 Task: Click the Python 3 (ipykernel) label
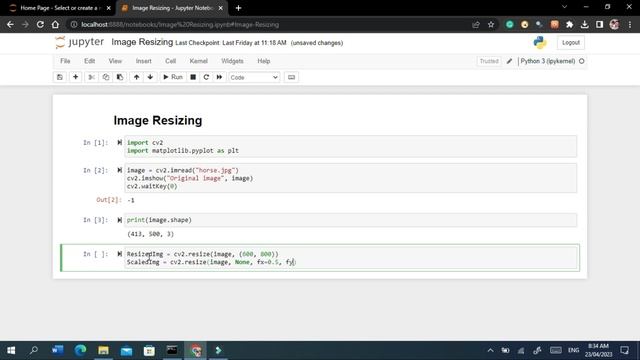click(548, 61)
